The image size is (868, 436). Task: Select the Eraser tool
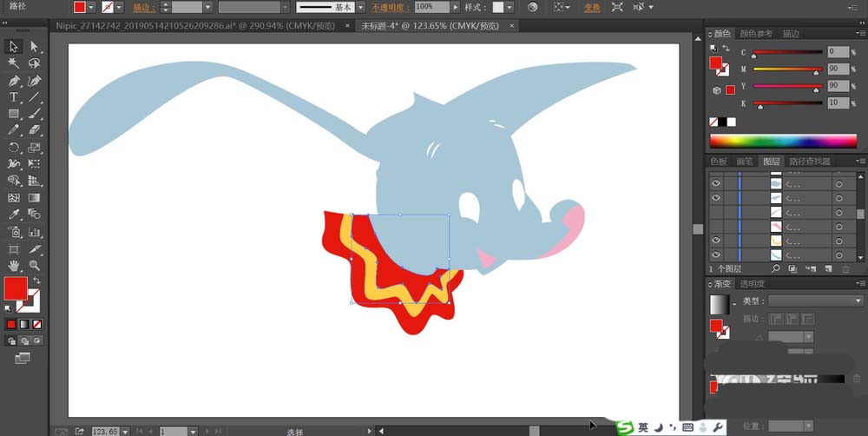pyautogui.click(x=35, y=130)
